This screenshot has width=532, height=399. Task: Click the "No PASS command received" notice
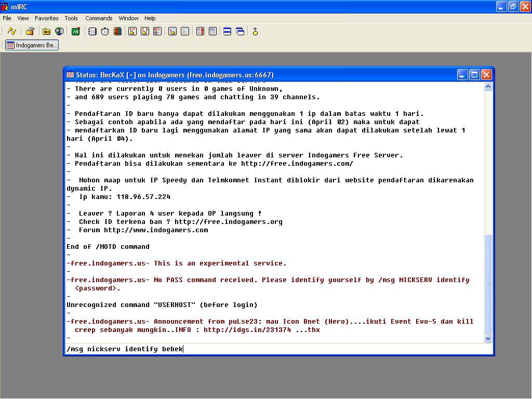[268, 284]
